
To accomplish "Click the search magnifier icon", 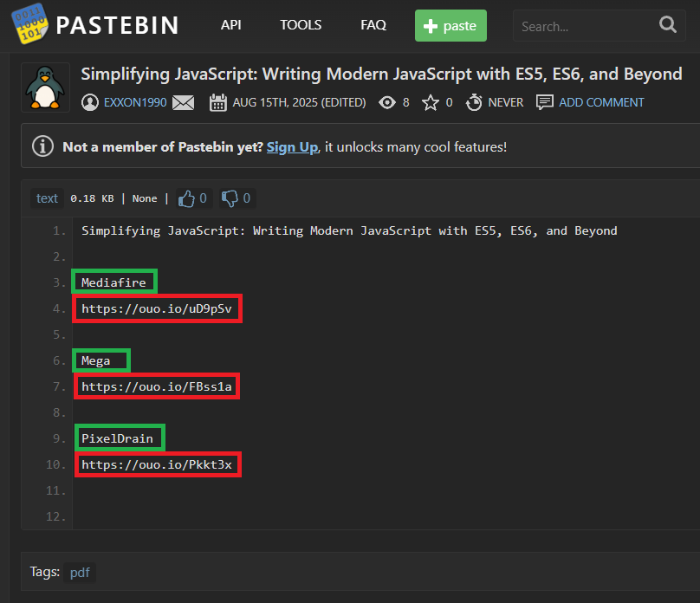I will 667,25.
